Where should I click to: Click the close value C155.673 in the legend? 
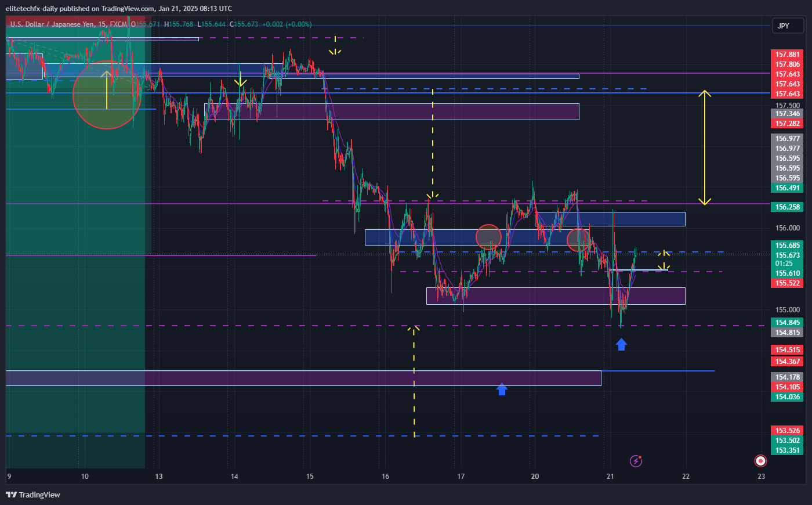pyautogui.click(x=244, y=24)
